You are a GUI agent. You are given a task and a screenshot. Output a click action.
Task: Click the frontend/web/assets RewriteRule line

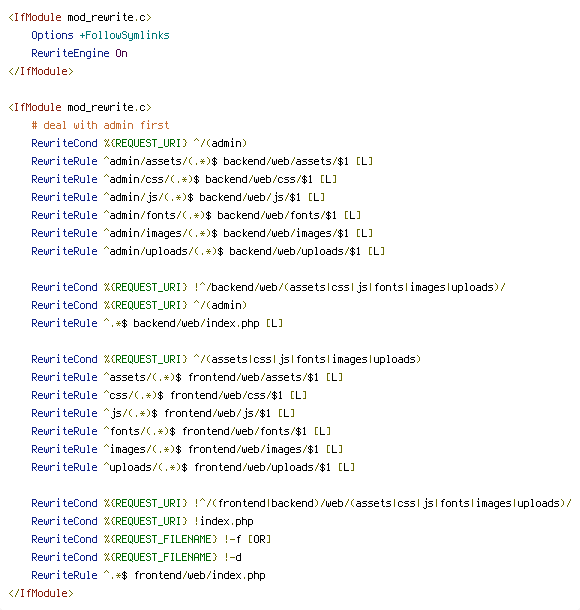click(187, 377)
